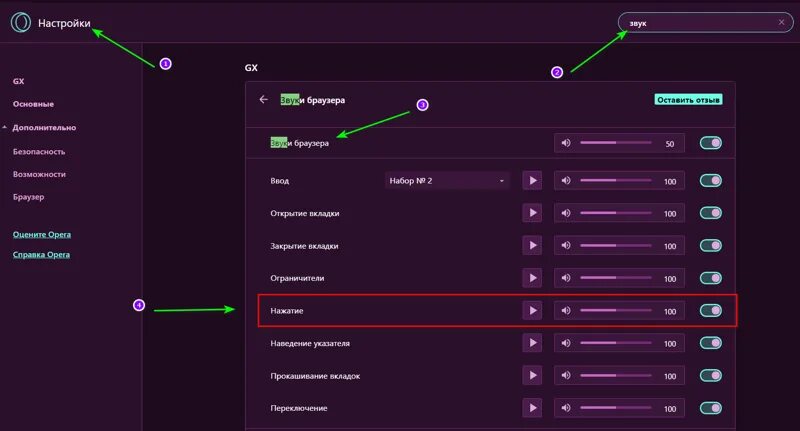Play the Ограничители sound preview
Viewport: 800px width, 431px height.
[x=532, y=278]
